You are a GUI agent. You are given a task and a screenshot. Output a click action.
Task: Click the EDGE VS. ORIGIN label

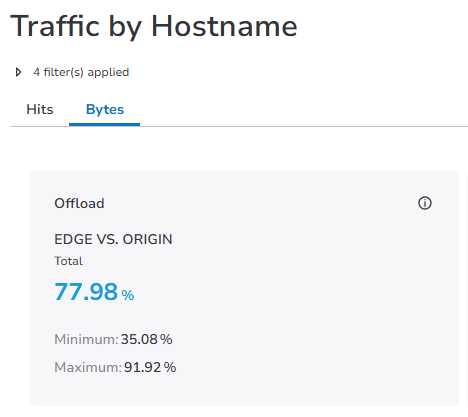113,239
